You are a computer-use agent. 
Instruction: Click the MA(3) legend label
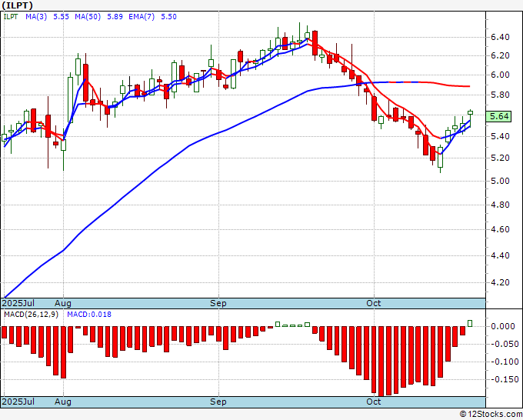(x=36, y=17)
